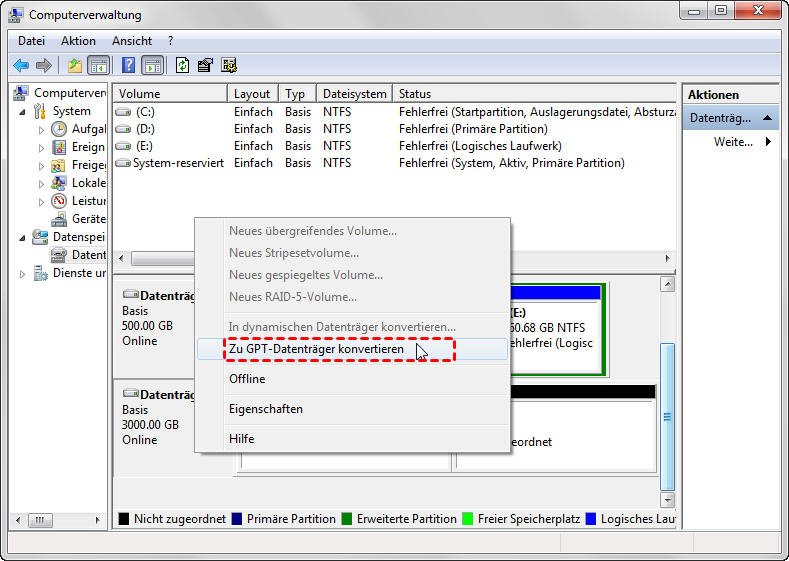Viewport: 789px width, 561px height.
Task: Choose Hilfe in the context menu
Action: 352,439
